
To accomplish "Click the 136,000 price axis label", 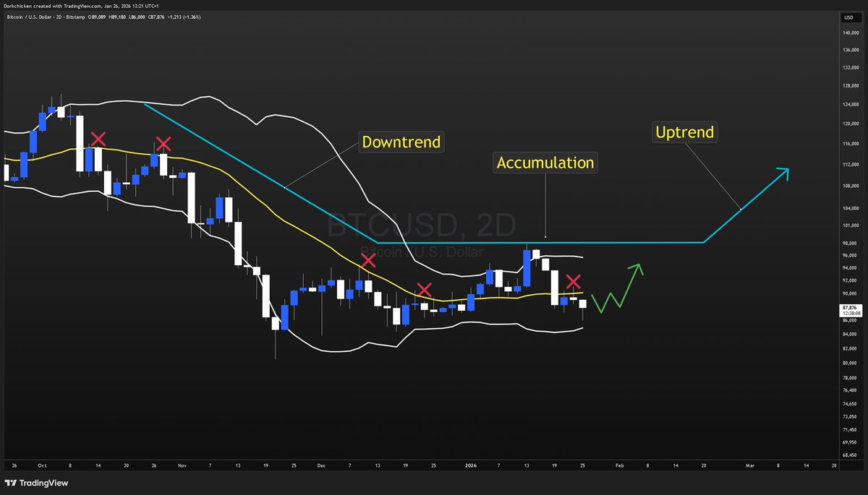I will tap(851, 51).
